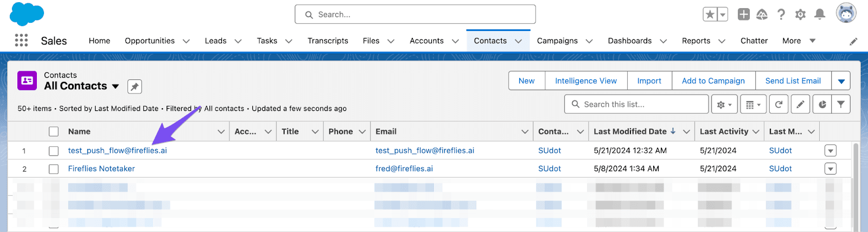Switch to the Opportunities tab
This screenshot has width=868, height=232.
pyautogui.click(x=150, y=41)
